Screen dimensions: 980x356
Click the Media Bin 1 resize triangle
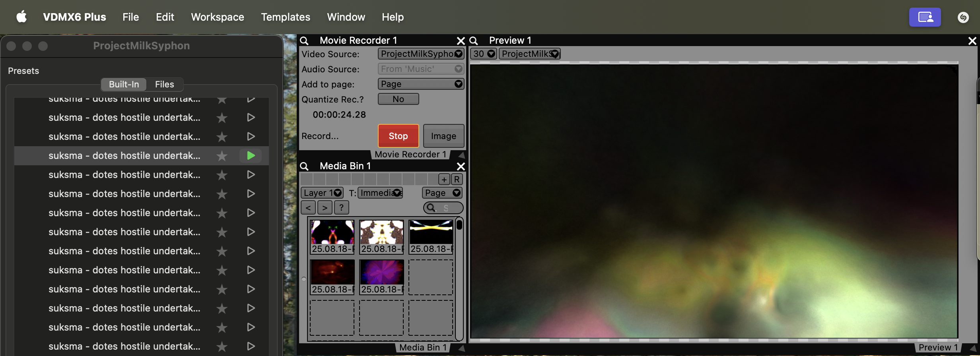pyautogui.click(x=461, y=348)
